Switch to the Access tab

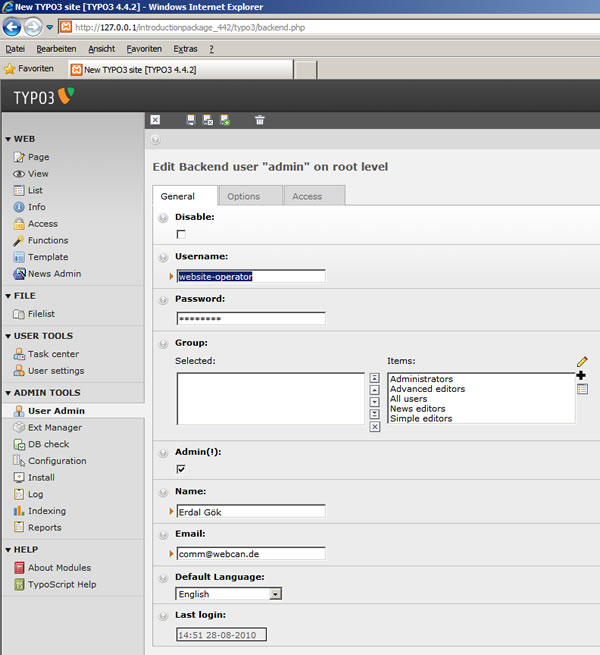(x=307, y=196)
